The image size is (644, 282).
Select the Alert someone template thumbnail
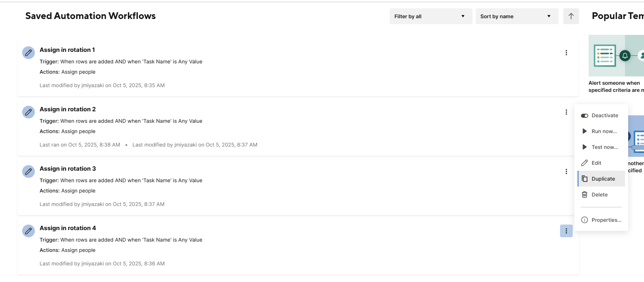click(x=616, y=55)
